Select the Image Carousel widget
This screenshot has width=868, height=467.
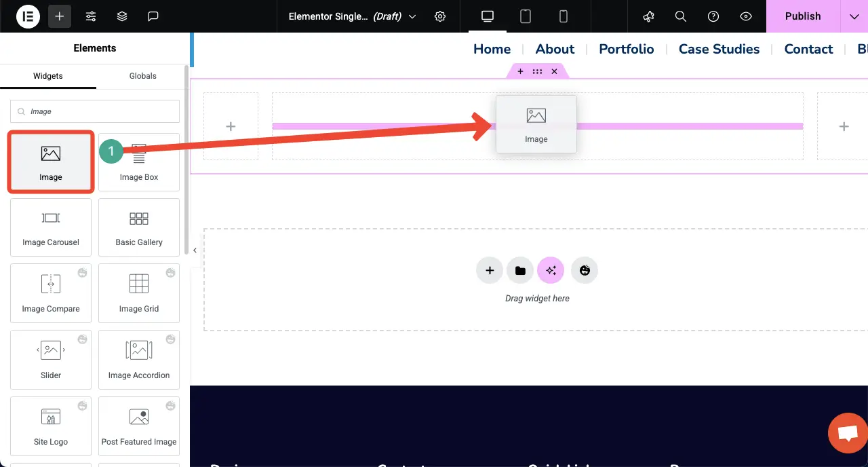(51, 227)
